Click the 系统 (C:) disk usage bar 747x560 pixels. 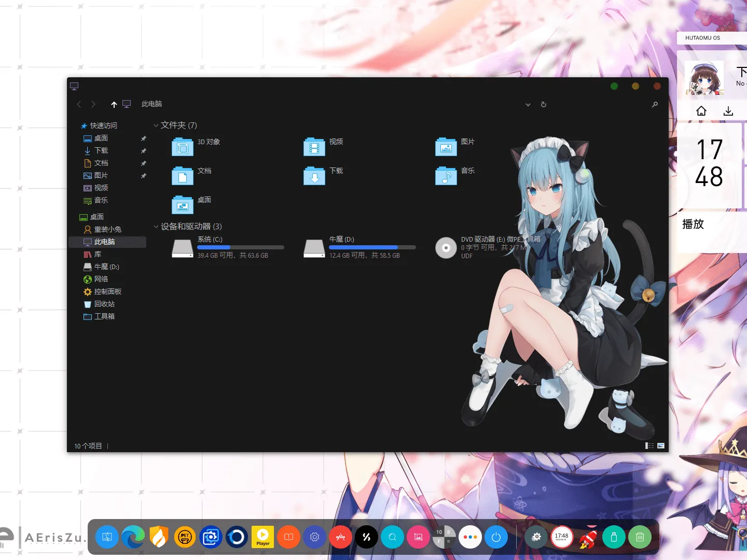click(240, 247)
